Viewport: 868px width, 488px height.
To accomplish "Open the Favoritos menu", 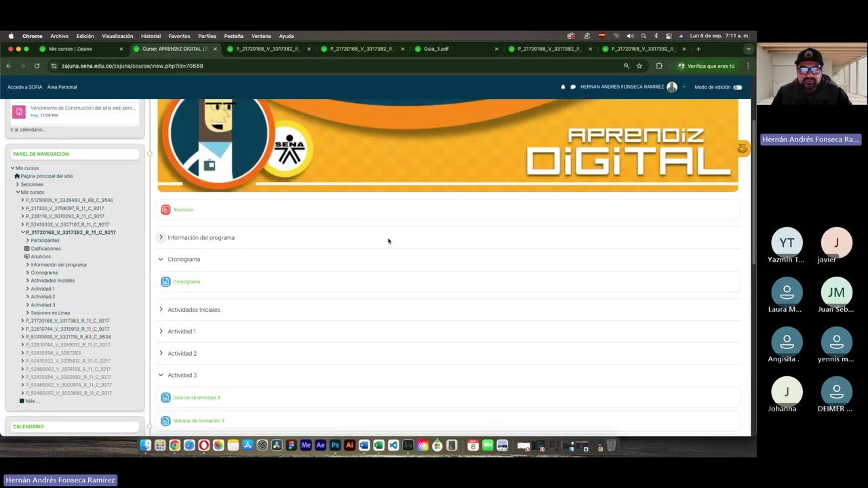I will click(180, 36).
